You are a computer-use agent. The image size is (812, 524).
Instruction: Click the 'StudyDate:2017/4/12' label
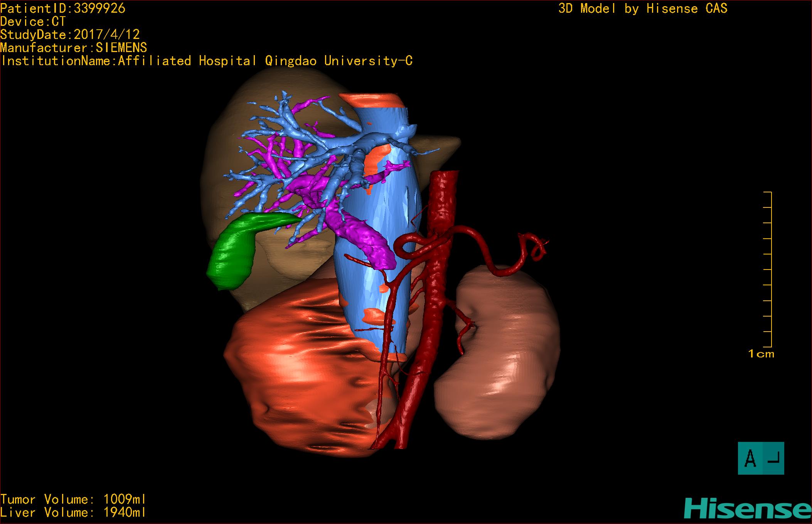click(70, 35)
